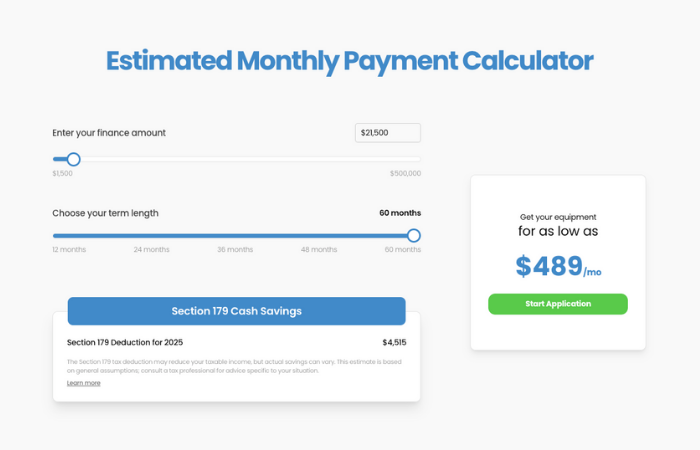Viewport: 700px width, 450px height.
Task: Click the Section 179 Cash Savings banner
Action: pos(237,311)
